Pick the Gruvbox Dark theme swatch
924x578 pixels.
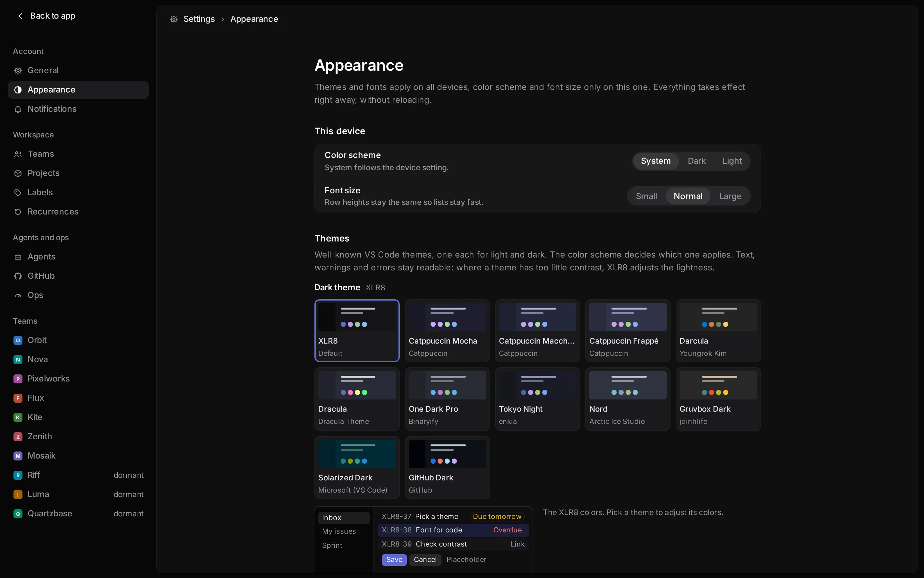[718, 385]
